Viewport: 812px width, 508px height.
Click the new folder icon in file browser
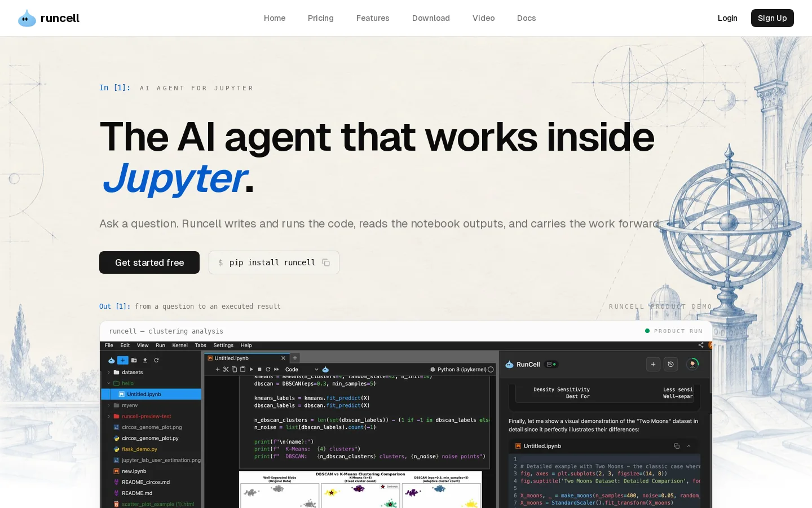click(134, 360)
